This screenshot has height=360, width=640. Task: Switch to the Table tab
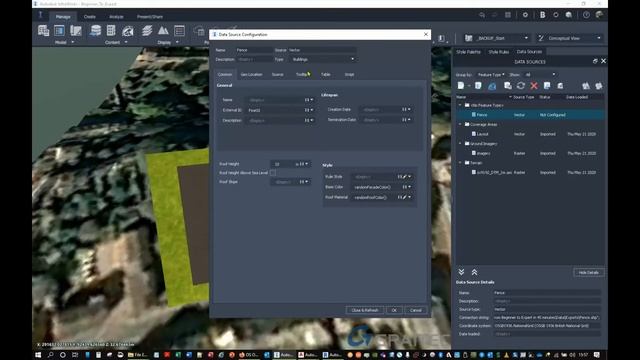tap(325, 75)
